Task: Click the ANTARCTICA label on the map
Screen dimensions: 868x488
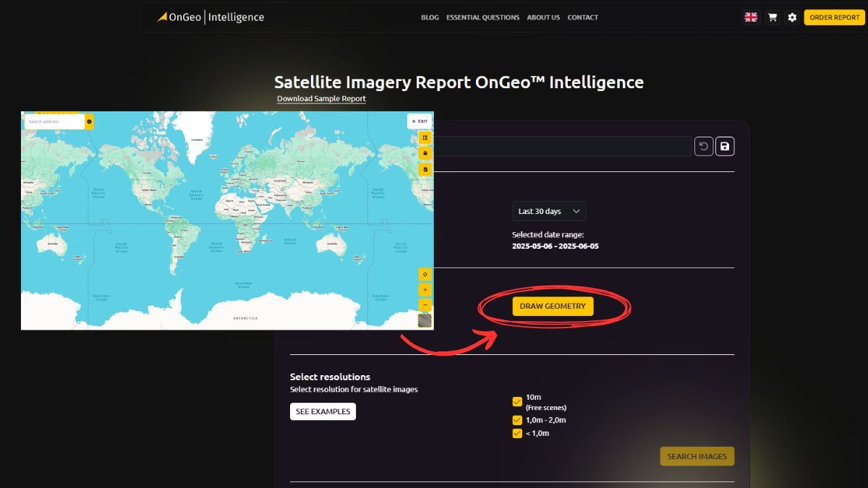Action: [245, 318]
